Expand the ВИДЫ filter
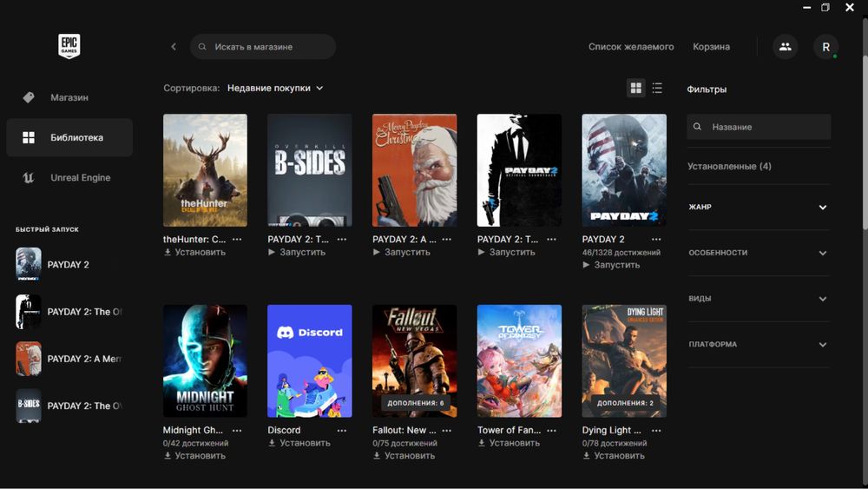 click(759, 299)
